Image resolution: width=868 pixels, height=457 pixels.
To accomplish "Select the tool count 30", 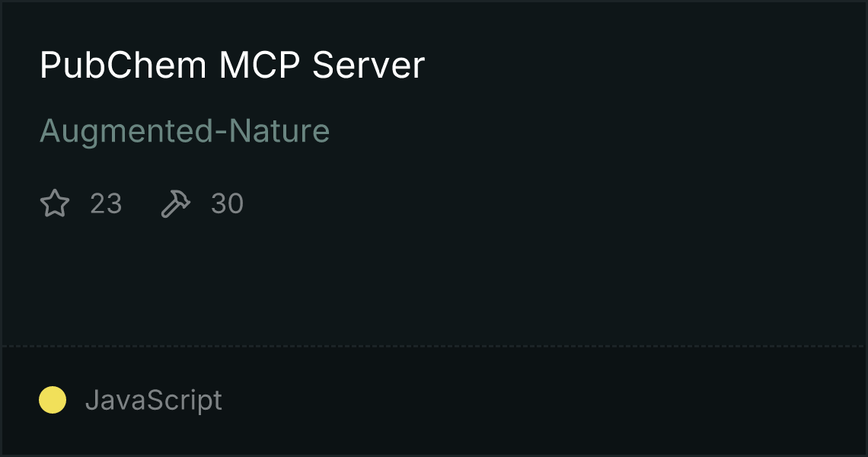I will pos(227,204).
